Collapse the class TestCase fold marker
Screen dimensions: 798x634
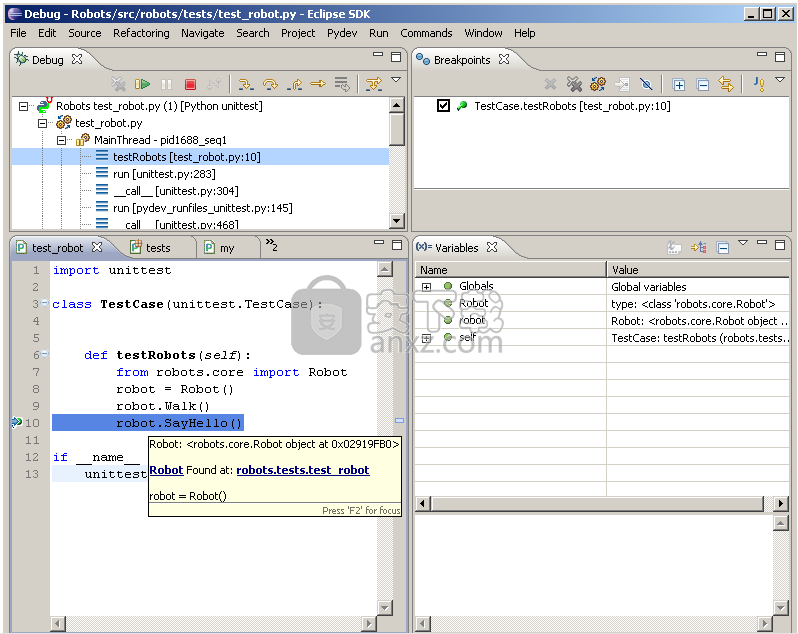45,303
